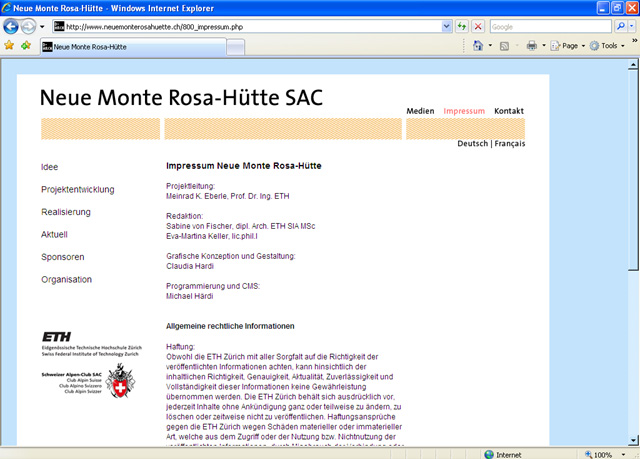Expand the address bar URL history dropdown

coord(445,26)
